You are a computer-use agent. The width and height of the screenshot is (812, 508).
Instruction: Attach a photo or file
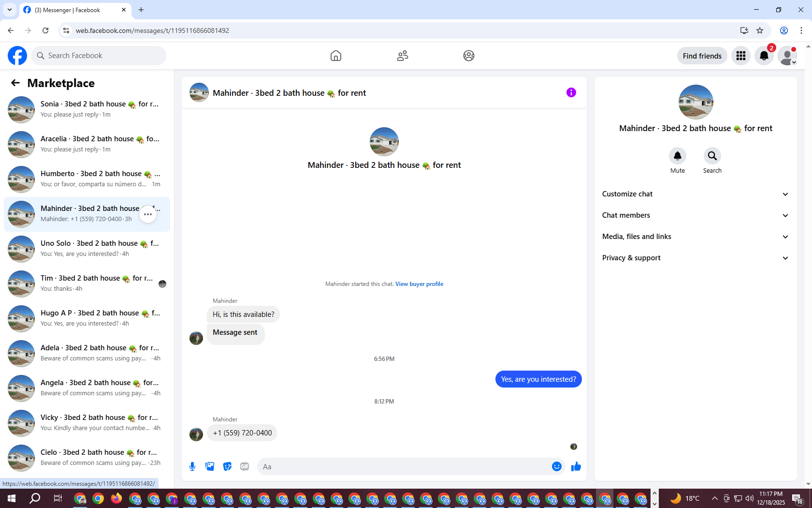(210, 466)
